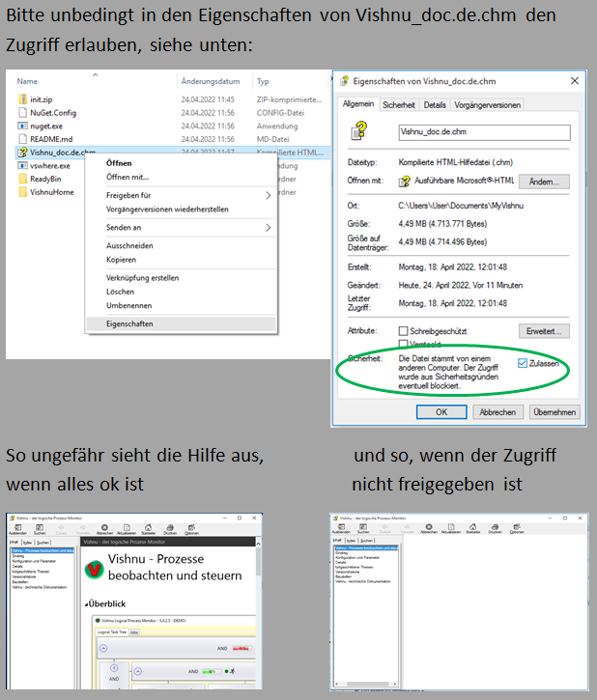This screenshot has height=700, width=597.
Task: Click the OK button in properties dialog
Action: [441, 412]
